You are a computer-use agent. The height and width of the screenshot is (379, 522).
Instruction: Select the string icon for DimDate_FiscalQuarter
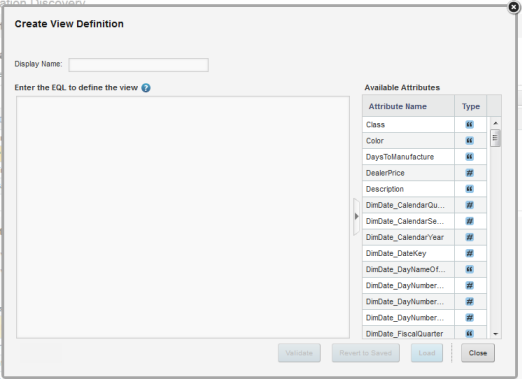pyautogui.click(x=469, y=334)
